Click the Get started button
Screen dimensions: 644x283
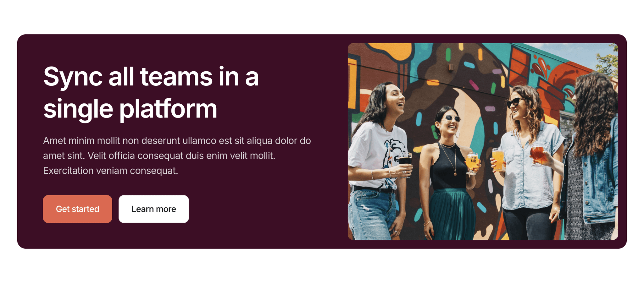pyautogui.click(x=77, y=209)
